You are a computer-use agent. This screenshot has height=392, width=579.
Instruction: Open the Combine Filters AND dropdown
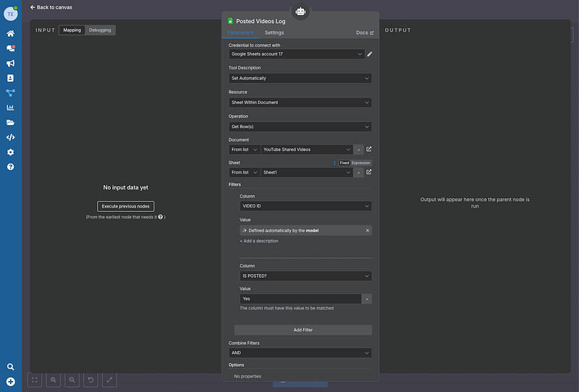tap(300, 353)
